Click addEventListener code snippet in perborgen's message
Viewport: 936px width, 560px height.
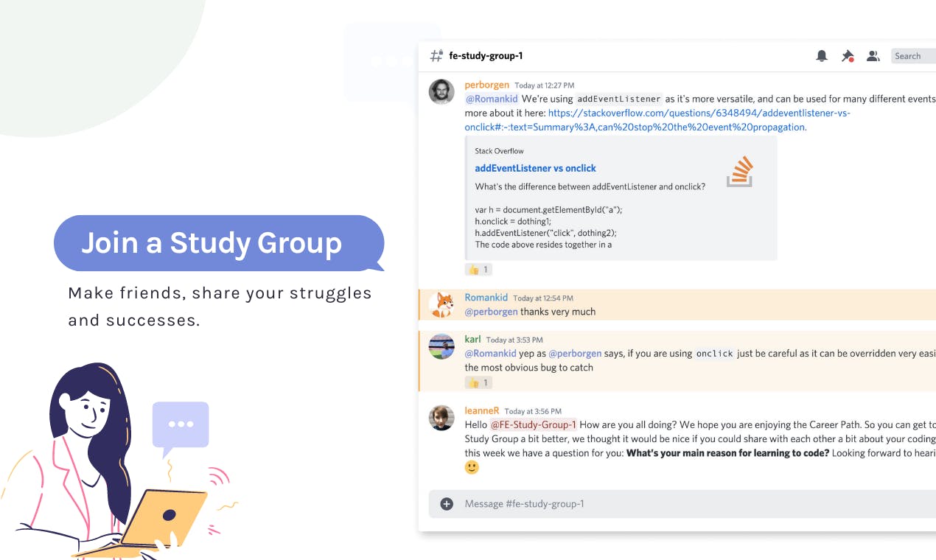[x=618, y=99]
